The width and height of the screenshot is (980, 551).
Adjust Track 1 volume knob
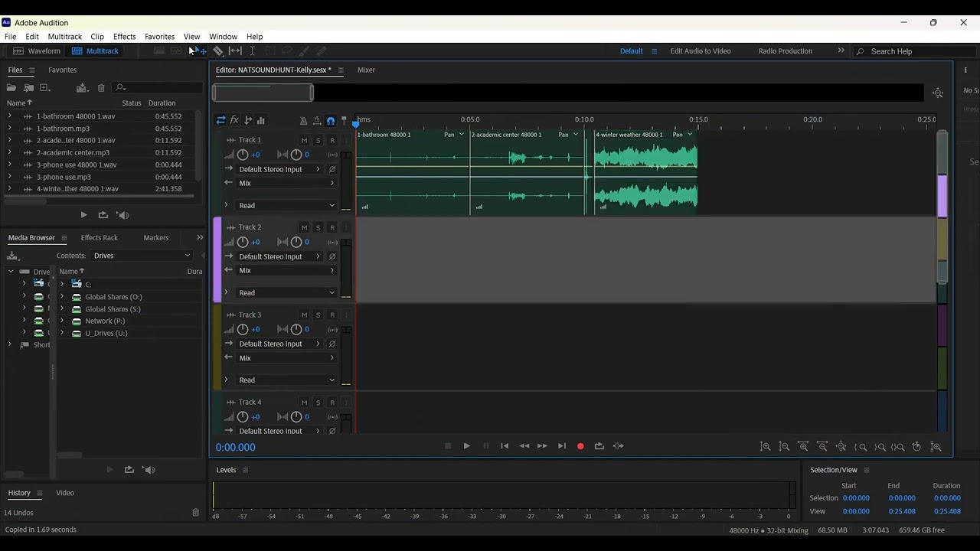pyautogui.click(x=243, y=155)
